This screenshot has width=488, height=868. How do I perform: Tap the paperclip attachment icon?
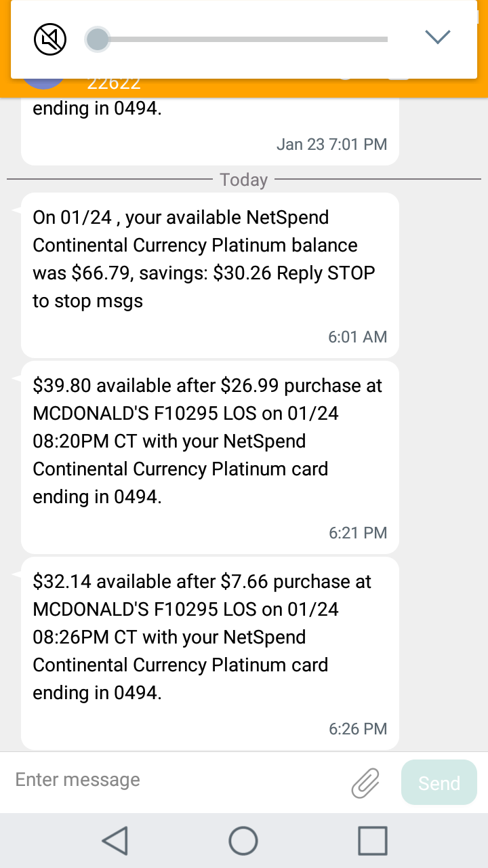coord(365,783)
